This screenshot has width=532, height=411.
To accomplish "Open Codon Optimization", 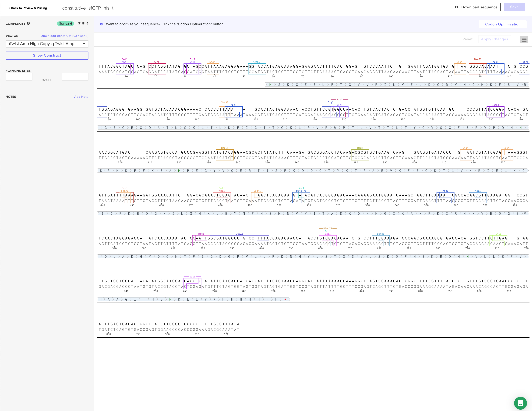I will pyautogui.click(x=503, y=24).
